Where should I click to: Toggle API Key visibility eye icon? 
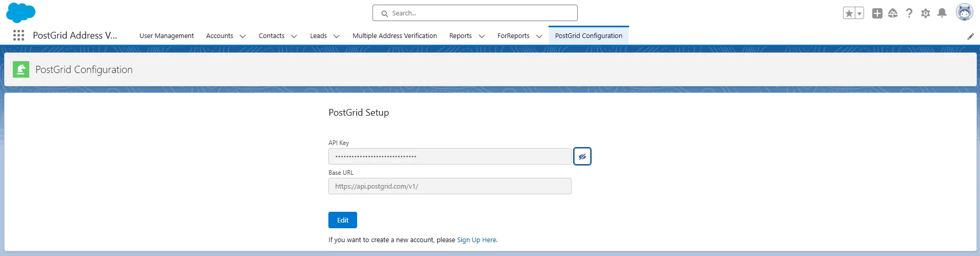[x=582, y=156]
